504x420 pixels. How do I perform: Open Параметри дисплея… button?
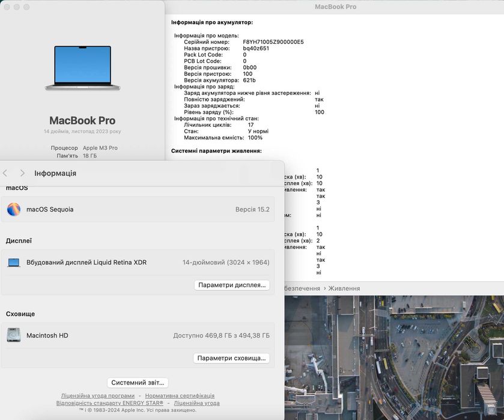(x=232, y=285)
